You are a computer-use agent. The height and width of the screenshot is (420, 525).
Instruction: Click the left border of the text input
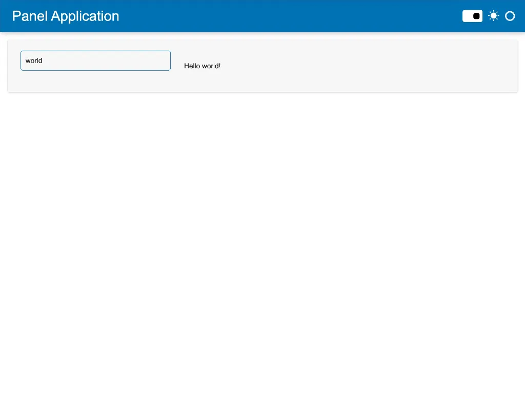click(x=21, y=61)
